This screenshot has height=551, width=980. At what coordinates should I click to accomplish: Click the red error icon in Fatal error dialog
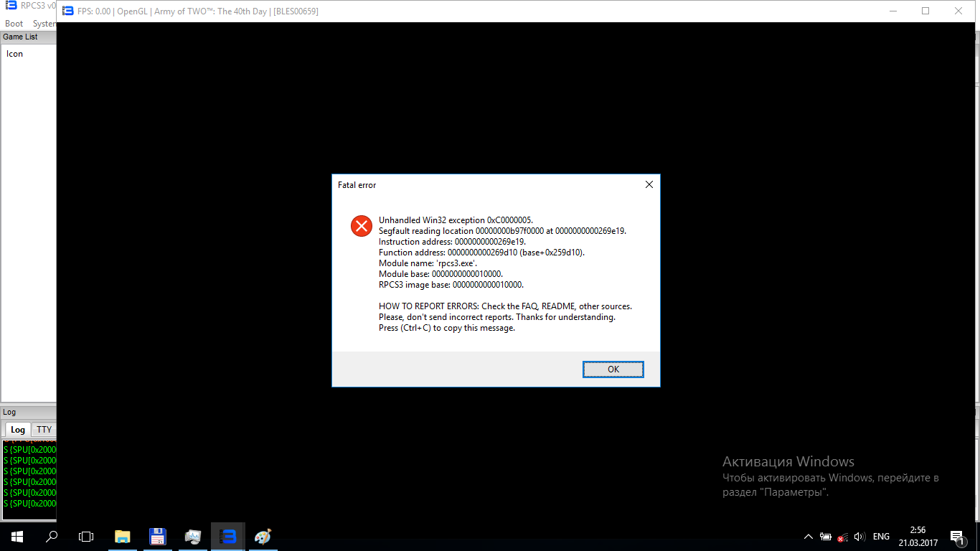361,226
